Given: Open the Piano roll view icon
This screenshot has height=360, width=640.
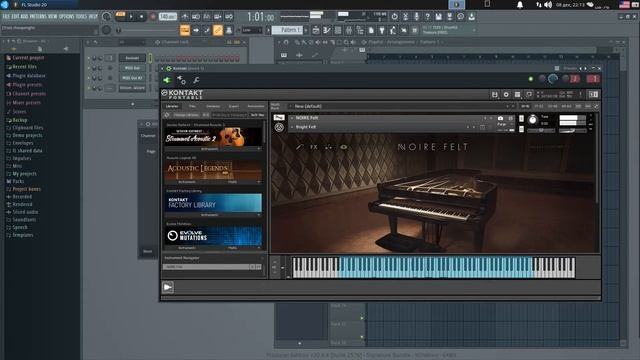Looking at the screenshot, I should [x=327, y=30].
